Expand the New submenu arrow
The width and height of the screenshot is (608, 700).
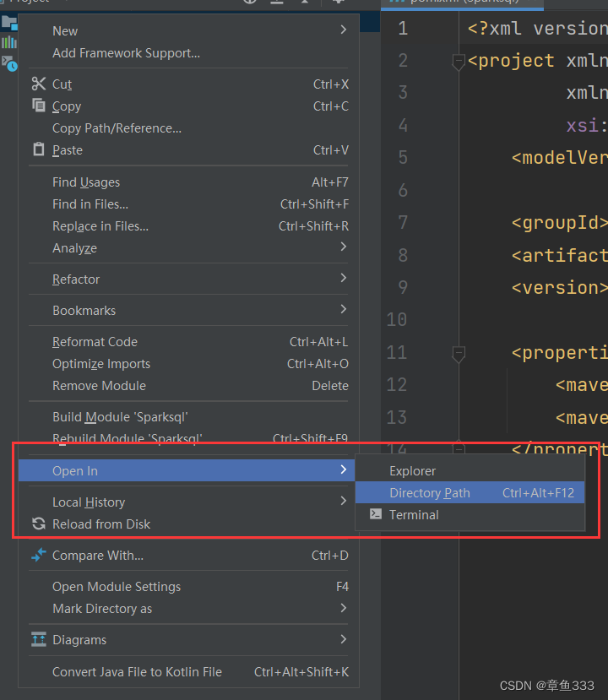tap(344, 30)
